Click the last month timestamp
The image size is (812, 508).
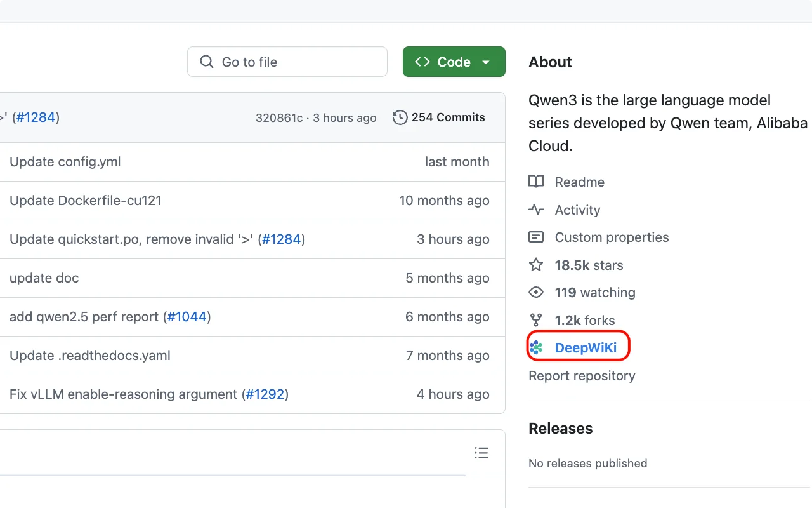pyautogui.click(x=457, y=162)
